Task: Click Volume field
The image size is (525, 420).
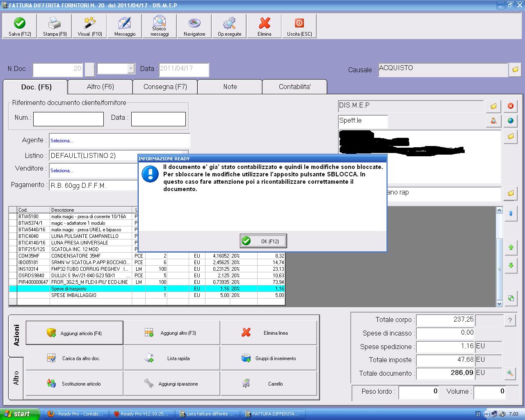Action: click(489, 392)
